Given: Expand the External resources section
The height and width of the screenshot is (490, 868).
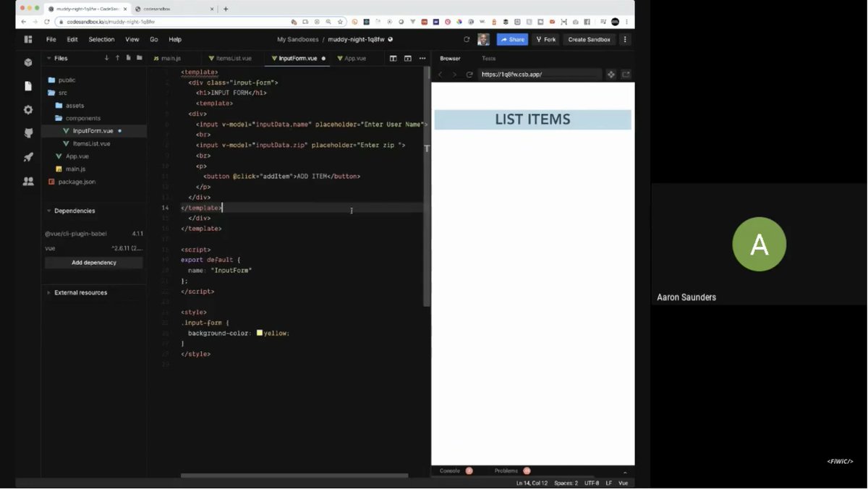Looking at the screenshot, I should tap(49, 292).
